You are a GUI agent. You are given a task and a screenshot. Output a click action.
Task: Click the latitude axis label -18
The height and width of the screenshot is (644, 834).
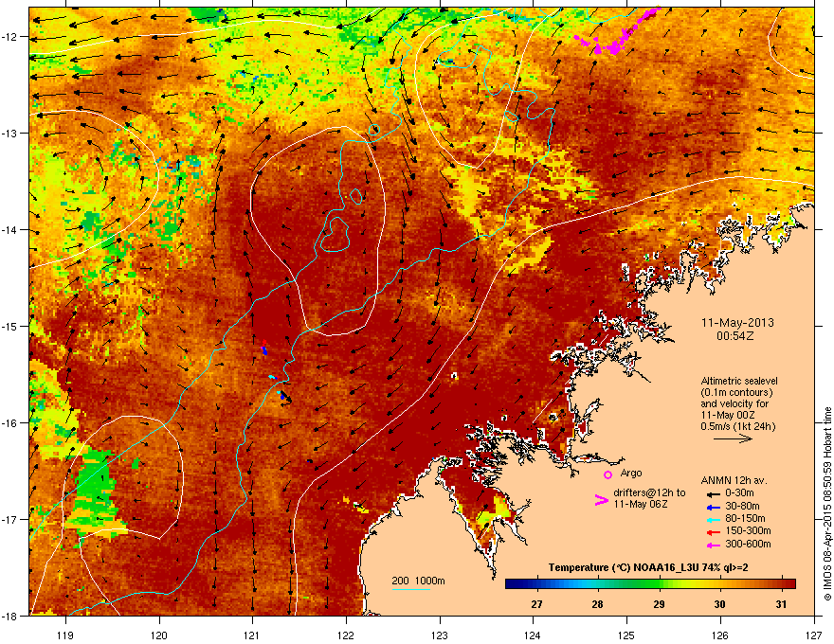10,616
